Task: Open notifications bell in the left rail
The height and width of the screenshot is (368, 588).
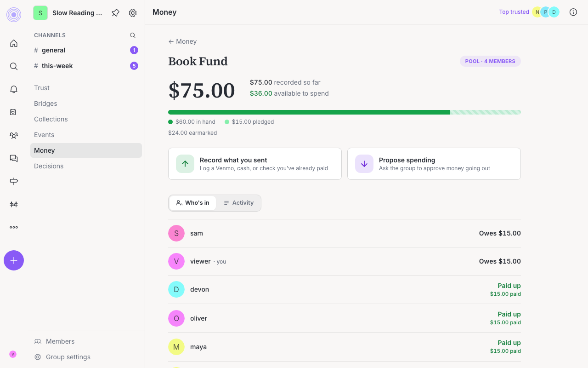Action: 14,89
